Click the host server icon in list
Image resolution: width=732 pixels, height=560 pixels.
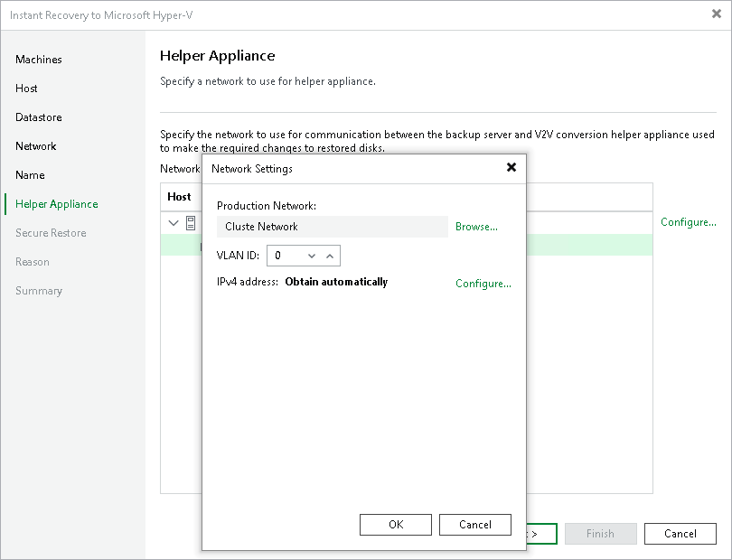[191, 223]
